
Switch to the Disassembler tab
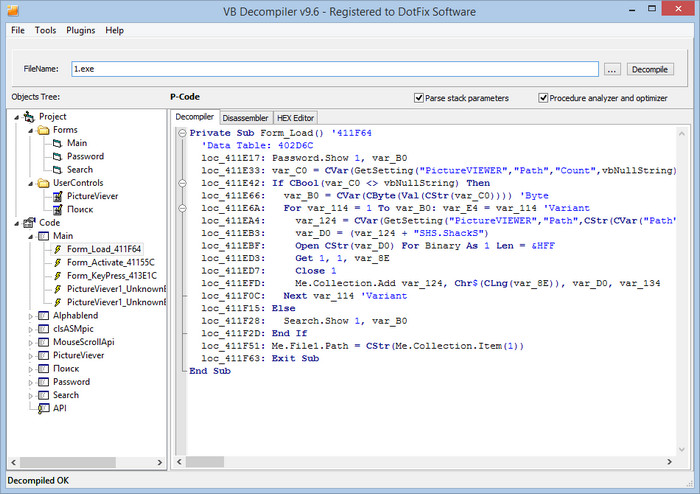(x=245, y=118)
